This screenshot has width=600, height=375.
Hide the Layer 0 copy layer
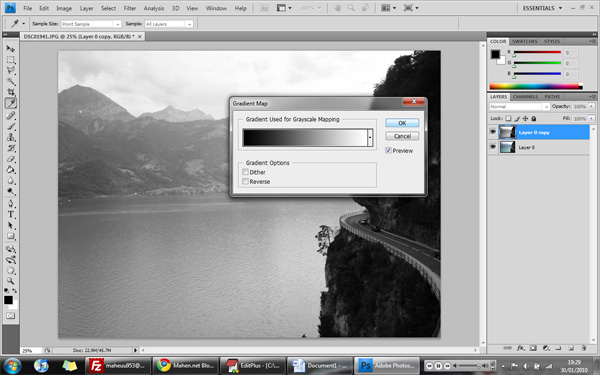tap(493, 132)
